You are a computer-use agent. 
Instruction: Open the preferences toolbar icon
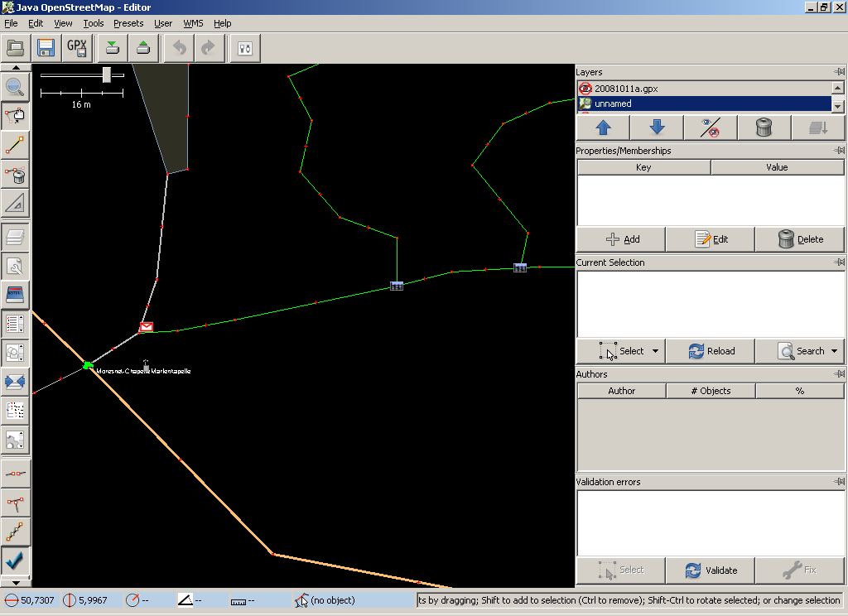(245, 49)
